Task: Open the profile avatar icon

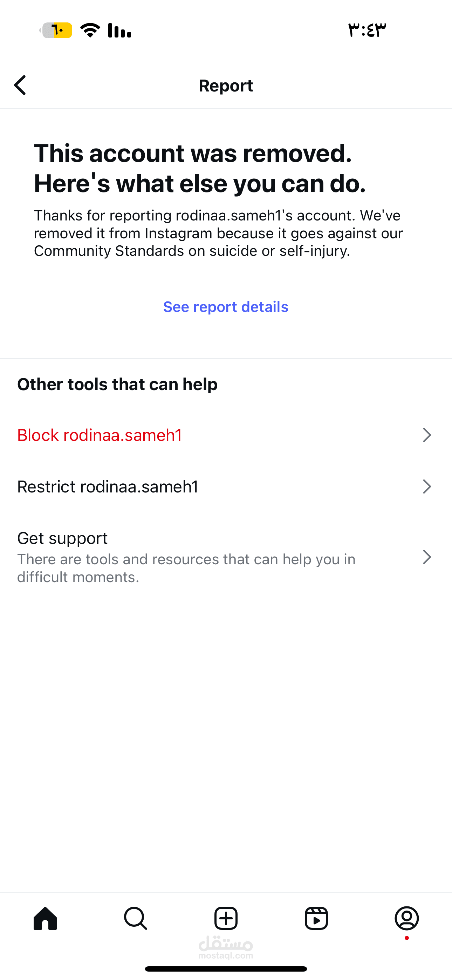Action: [407, 918]
